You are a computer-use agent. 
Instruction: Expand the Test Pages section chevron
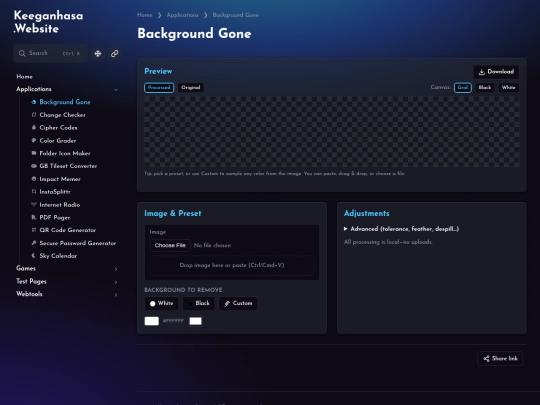pyautogui.click(x=116, y=282)
